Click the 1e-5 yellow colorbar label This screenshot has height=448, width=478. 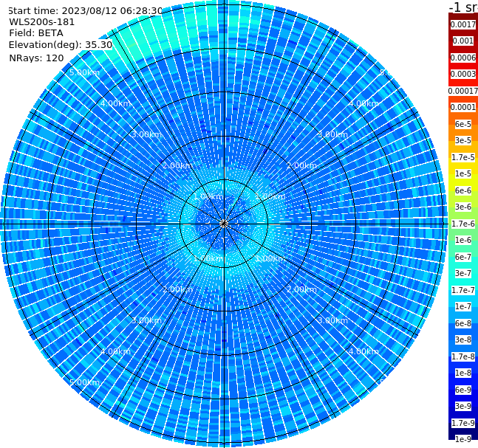click(x=463, y=173)
